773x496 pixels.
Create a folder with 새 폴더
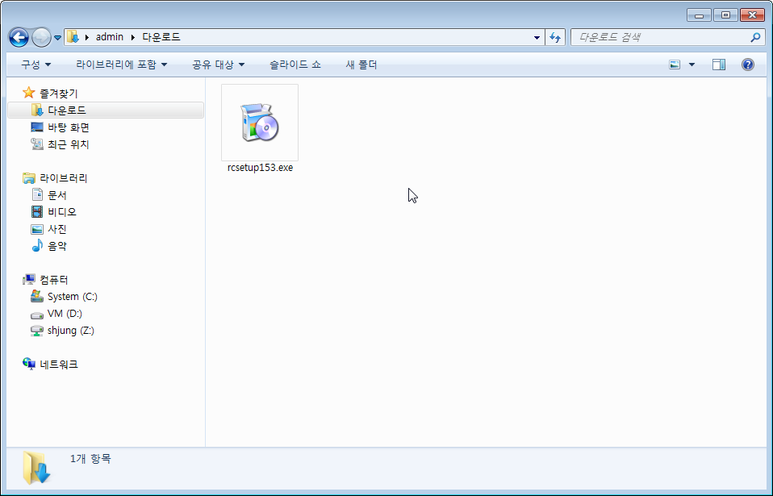coord(361,65)
